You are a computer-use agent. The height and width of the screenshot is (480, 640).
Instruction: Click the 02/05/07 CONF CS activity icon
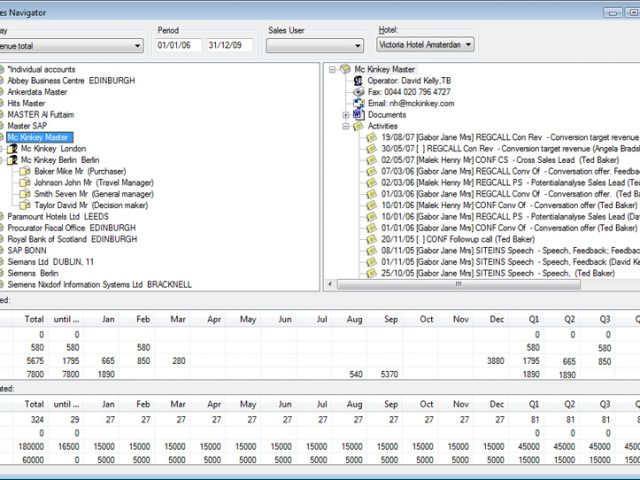[x=371, y=160]
